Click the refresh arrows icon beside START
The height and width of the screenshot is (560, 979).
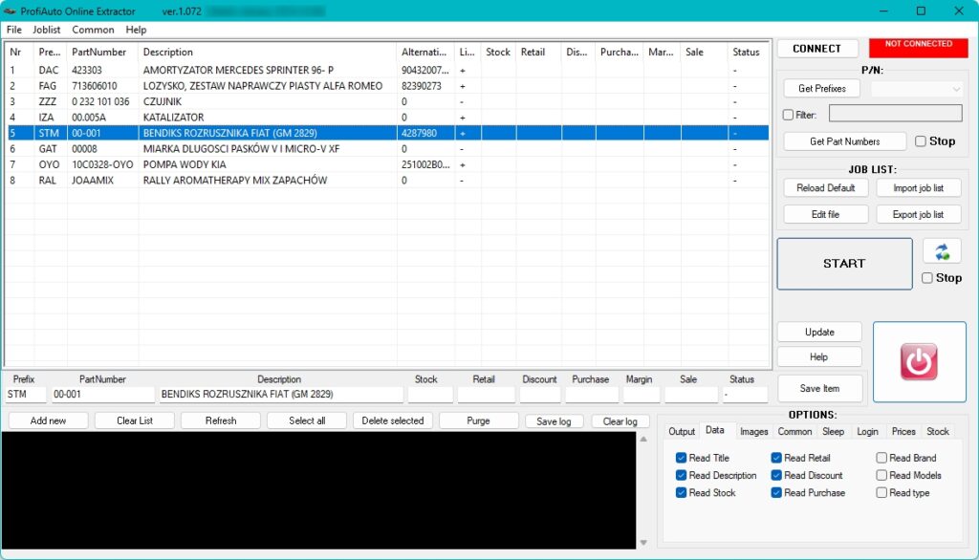pos(942,251)
